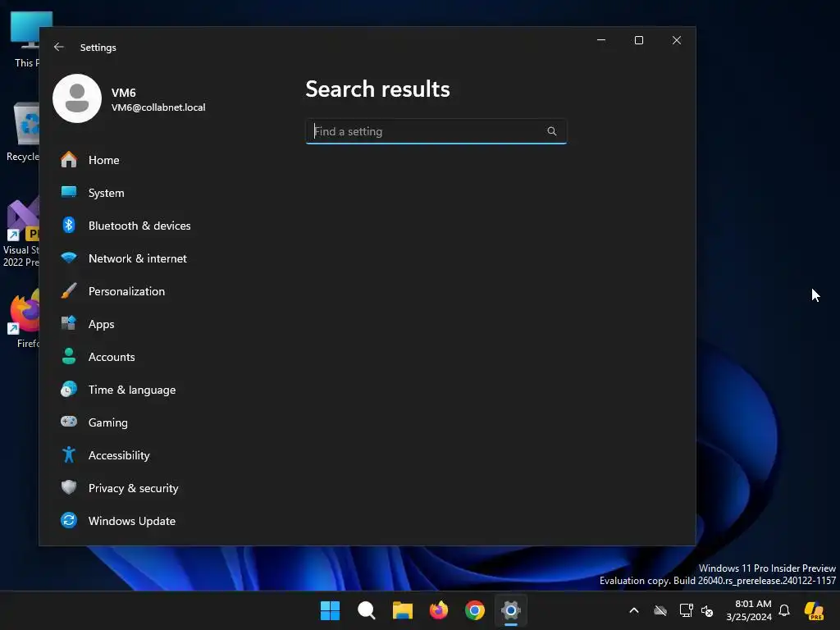Click the Apps grid icon

(x=69, y=323)
